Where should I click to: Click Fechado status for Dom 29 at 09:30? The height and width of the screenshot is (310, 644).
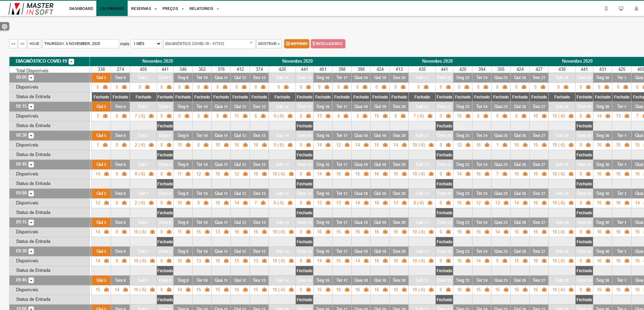click(x=584, y=271)
